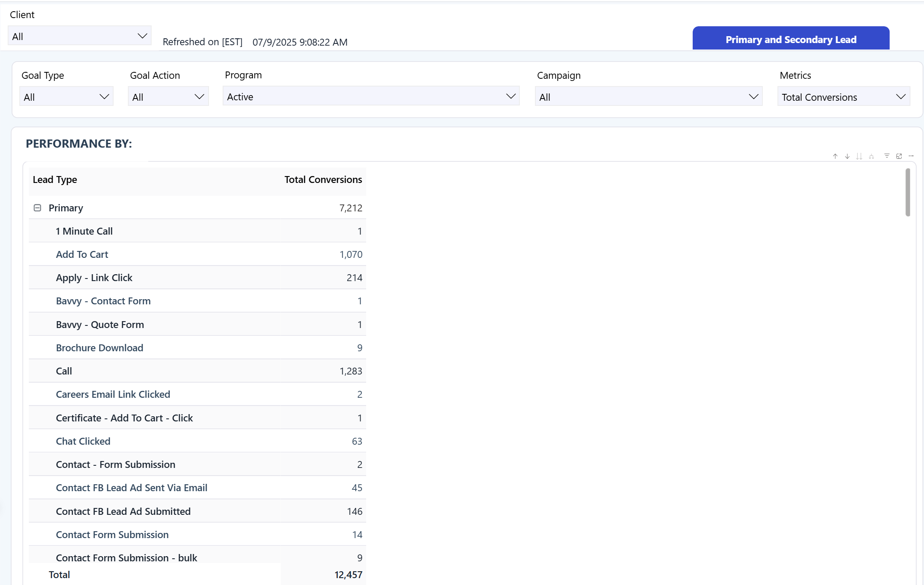Open the Client dropdown
Viewport: 924px width, 585px height.
point(80,36)
